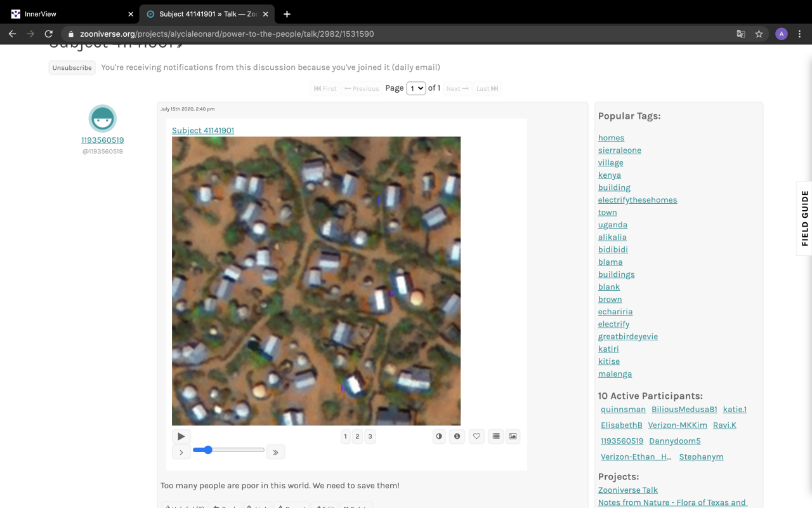Viewport: 812px width, 508px height.
Task: Click the Unsubscribe button
Action: point(72,68)
